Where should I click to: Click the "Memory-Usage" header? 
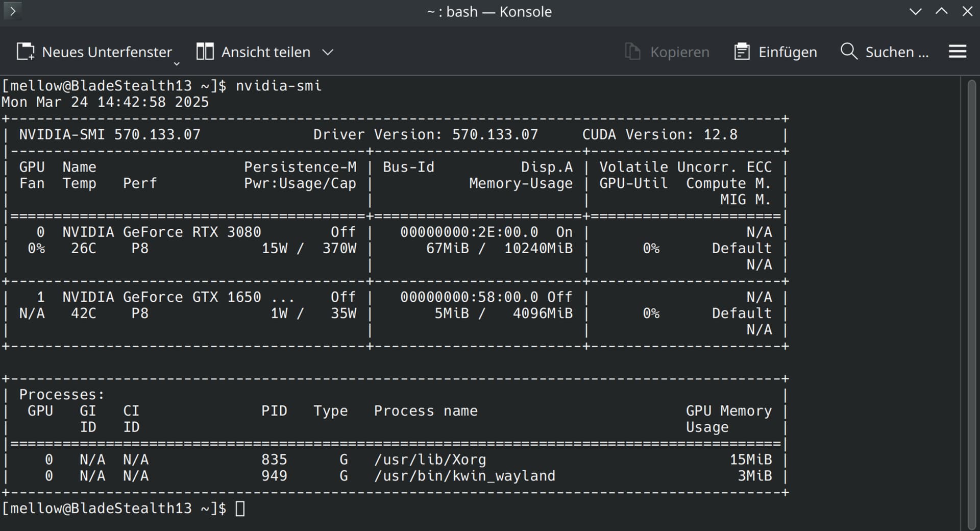[521, 183]
